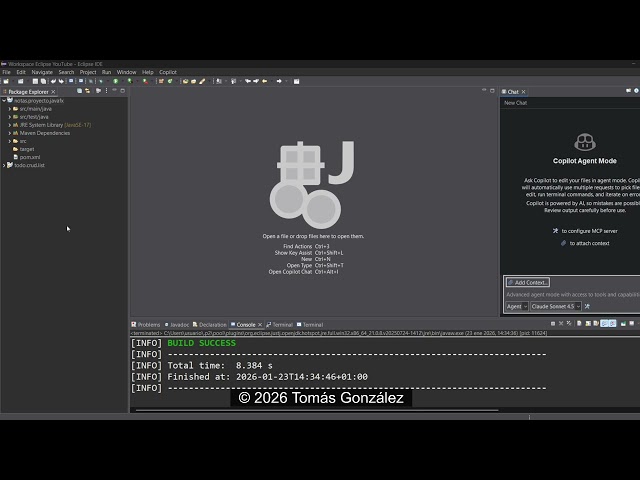Viewport: 640px width, 480px height.
Task: Click configure tools icon beside model dropdown
Action: click(587, 306)
